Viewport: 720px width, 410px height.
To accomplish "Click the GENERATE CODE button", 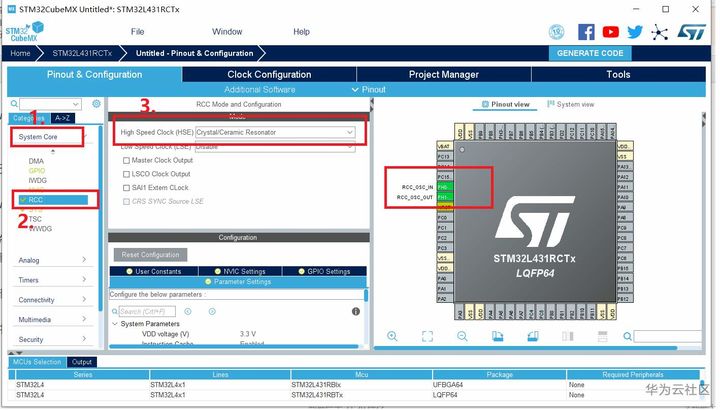I will click(x=590, y=53).
